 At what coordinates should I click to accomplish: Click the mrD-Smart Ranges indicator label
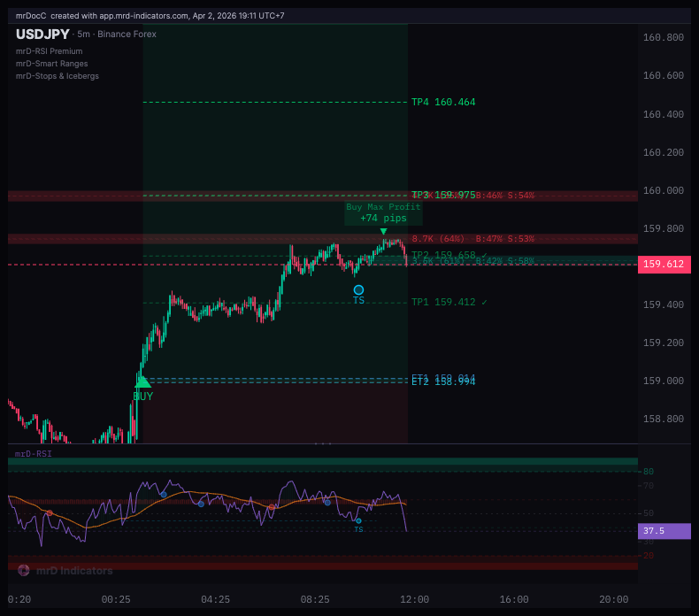pos(51,64)
